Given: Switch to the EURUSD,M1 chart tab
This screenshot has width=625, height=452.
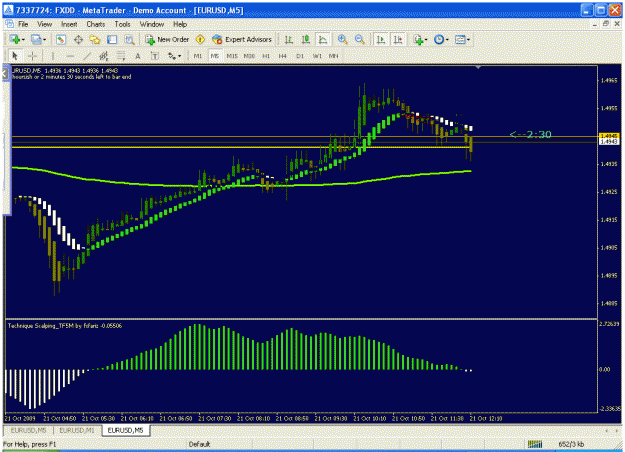Looking at the screenshot, I should coord(77,430).
